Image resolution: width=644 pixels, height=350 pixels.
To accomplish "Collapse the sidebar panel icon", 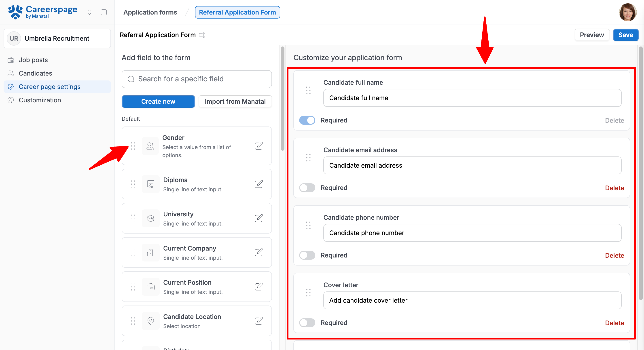I will pyautogui.click(x=104, y=12).
